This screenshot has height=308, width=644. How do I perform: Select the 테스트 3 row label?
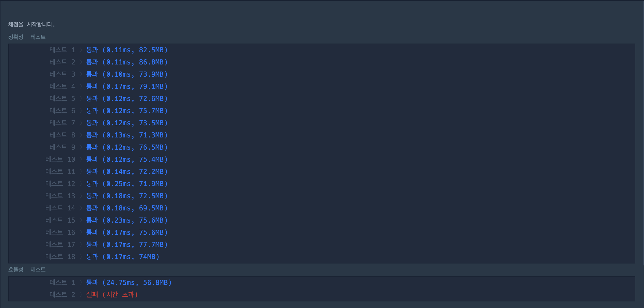pyautogui.click(x=62, y=74)
